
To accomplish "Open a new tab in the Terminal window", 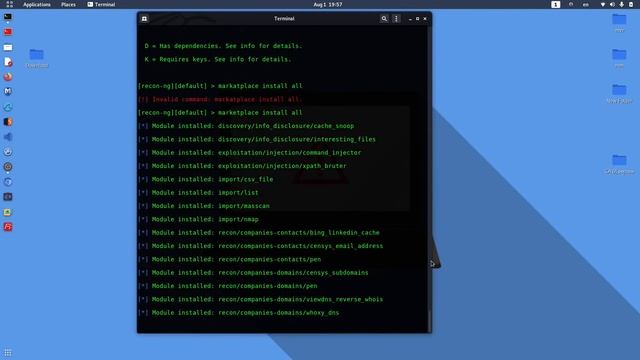I will coord(144,19).
